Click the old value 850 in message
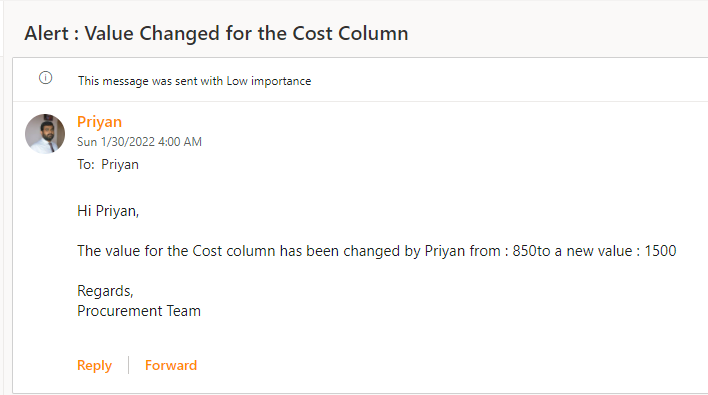Viewport: 708px width, 395px height. 524,251
